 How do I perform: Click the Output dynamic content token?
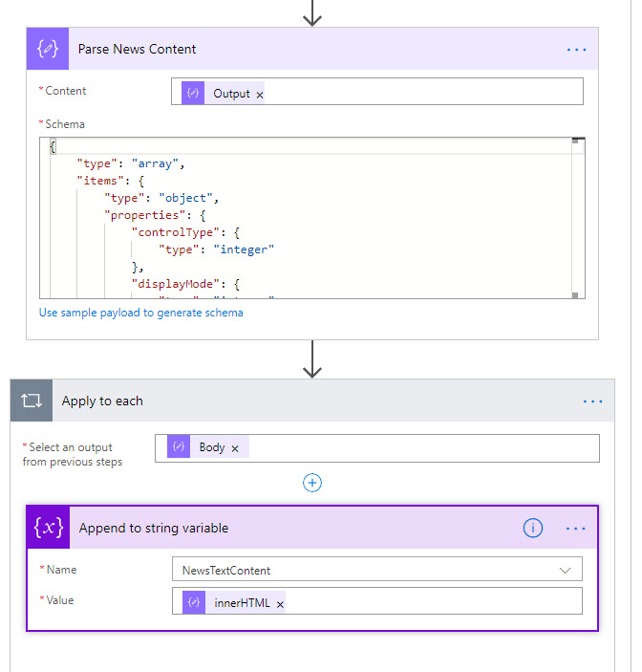[230, 94]
